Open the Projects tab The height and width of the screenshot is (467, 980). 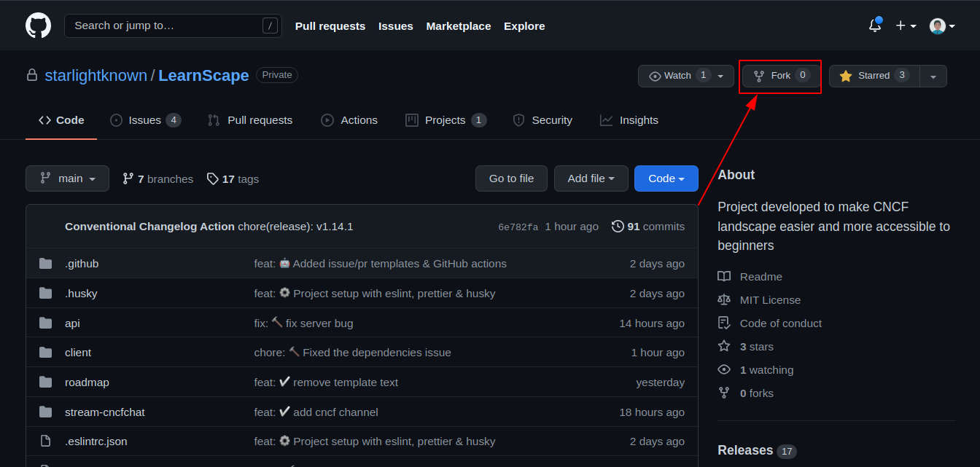(x=446, y=120)
